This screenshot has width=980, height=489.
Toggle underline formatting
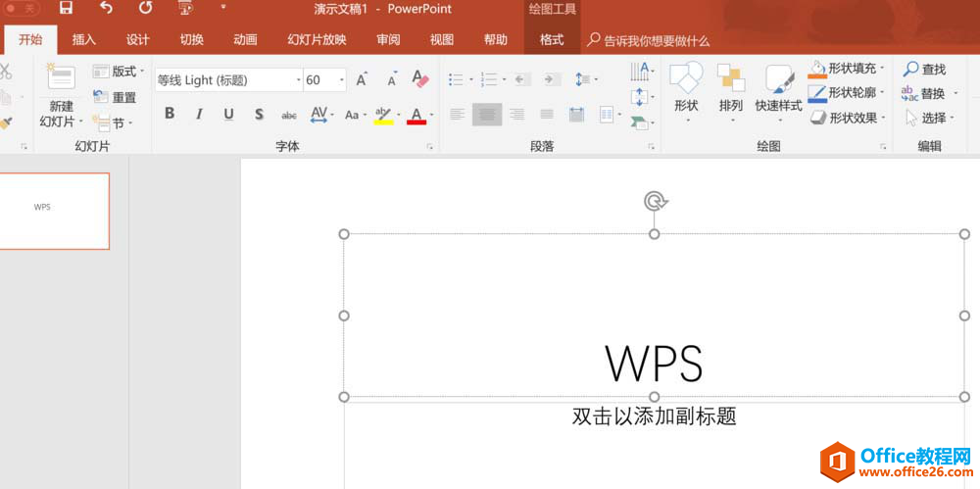tap(228, 115)
